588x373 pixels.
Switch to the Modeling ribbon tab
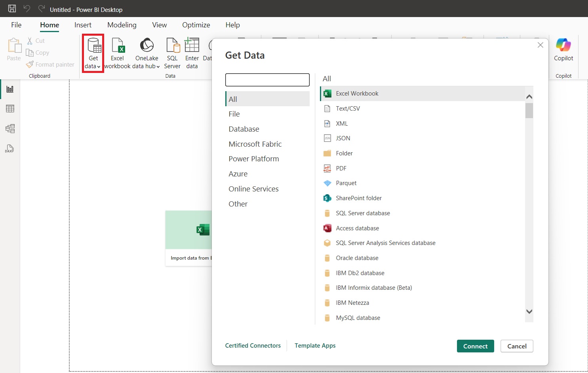tap(122, 25)
